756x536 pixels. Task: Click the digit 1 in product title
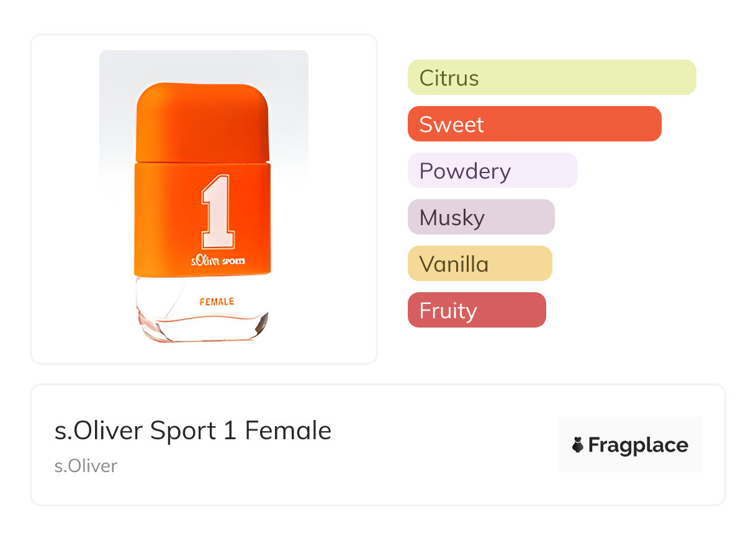click(x=230, y=431)
